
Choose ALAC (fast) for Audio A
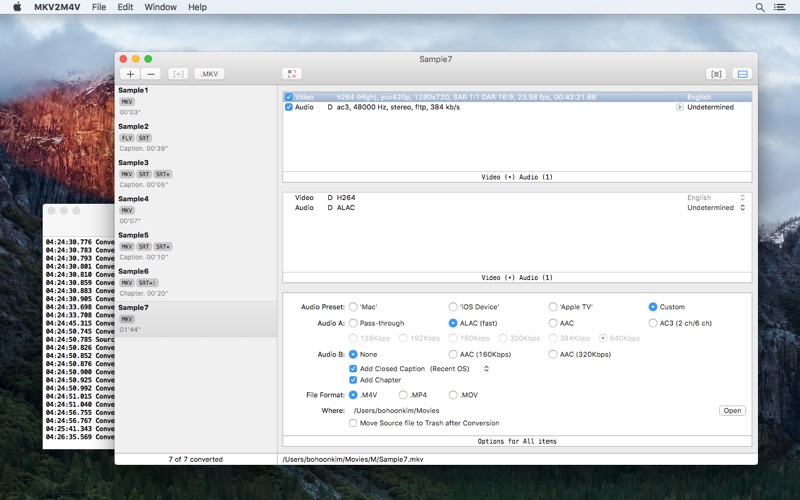[x=453, y=323]
